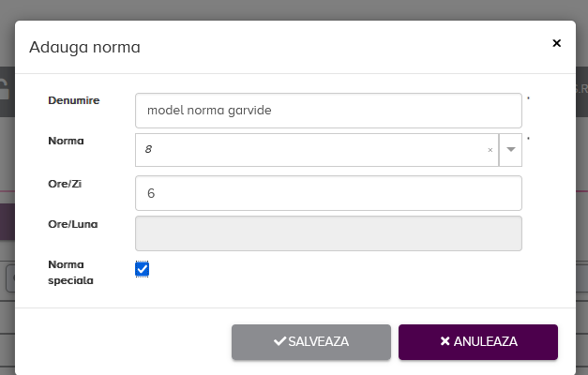The height and width of the screenshot is (375, 588).
Task: Click the Adauga norma dialog title
Action: tap(85, 47)
